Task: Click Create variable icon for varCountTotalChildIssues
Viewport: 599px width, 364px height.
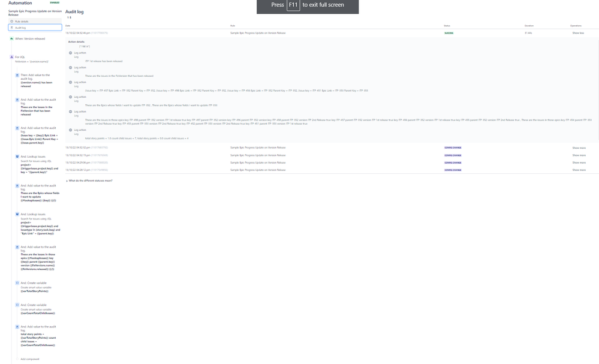Action: [17, 305]
